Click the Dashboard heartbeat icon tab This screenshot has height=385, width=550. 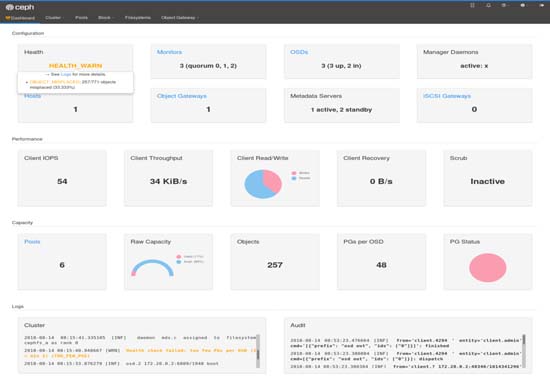click(x=20, y=18)
